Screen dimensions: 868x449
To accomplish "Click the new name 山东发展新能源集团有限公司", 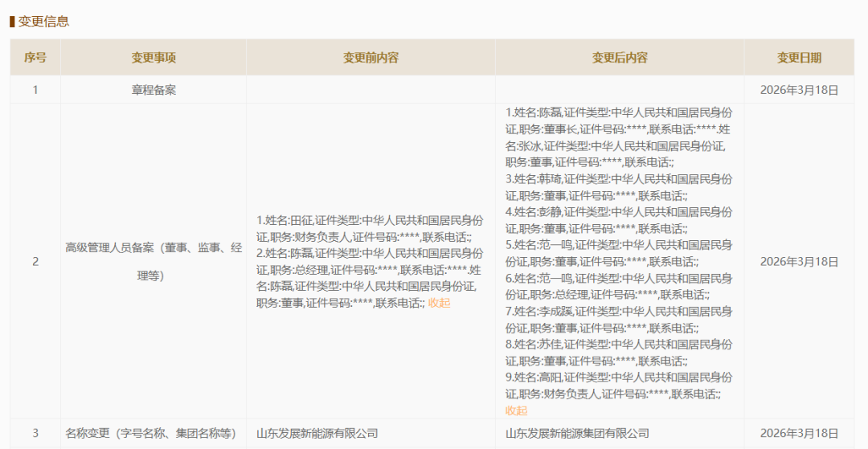I will 577,433.
